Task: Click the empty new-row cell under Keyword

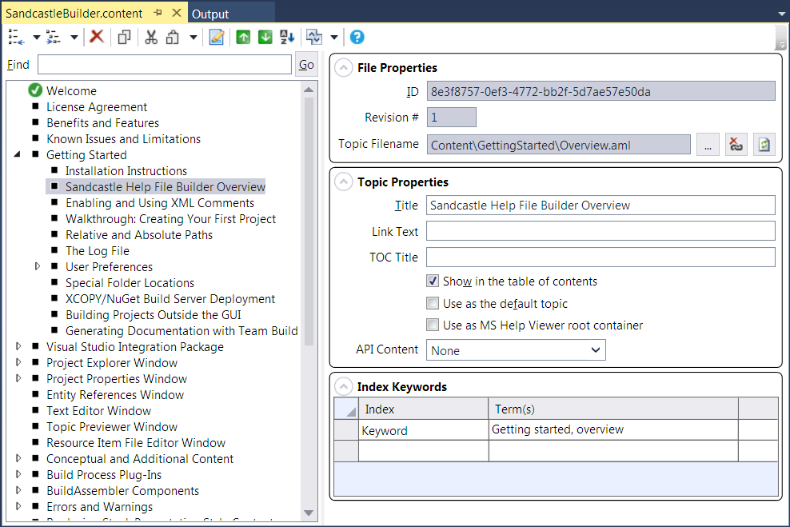Action: click(x=423, y=451)
